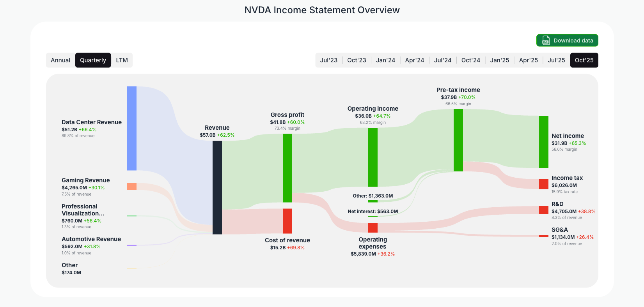644x307 pixels.
Task: Select the Jul'23 quarter
Action: coord(329,60)
